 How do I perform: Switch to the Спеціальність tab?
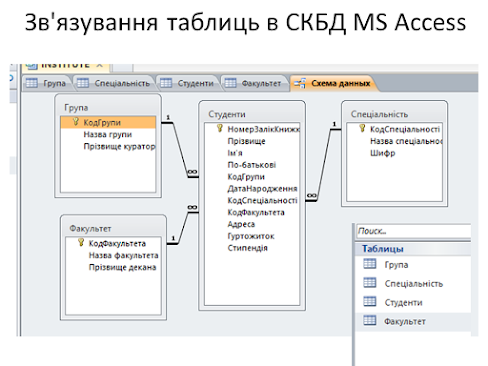(114, 83)
